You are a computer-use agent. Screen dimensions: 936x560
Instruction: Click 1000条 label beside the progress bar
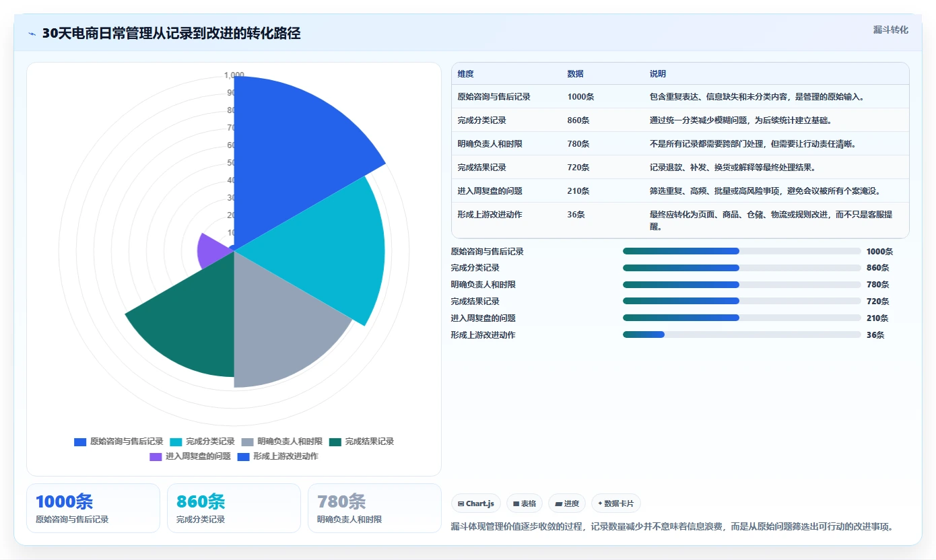879,252
